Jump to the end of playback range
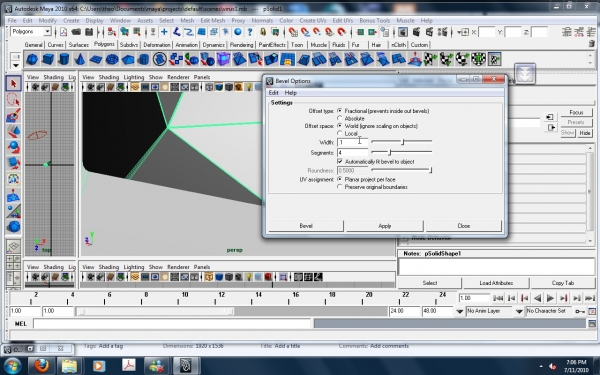Image resolution: width=600 pixels, height=375 pixels. tap(590, 298)
